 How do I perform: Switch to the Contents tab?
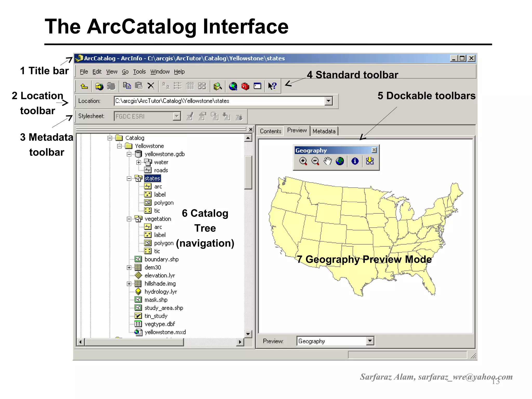[270, 131]
